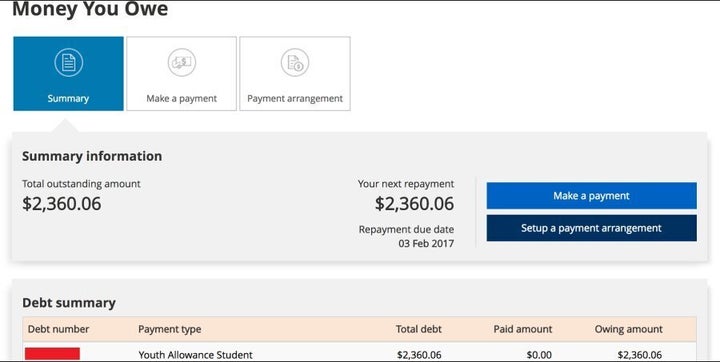Click the Make a payment cash icon

(181, 62)
